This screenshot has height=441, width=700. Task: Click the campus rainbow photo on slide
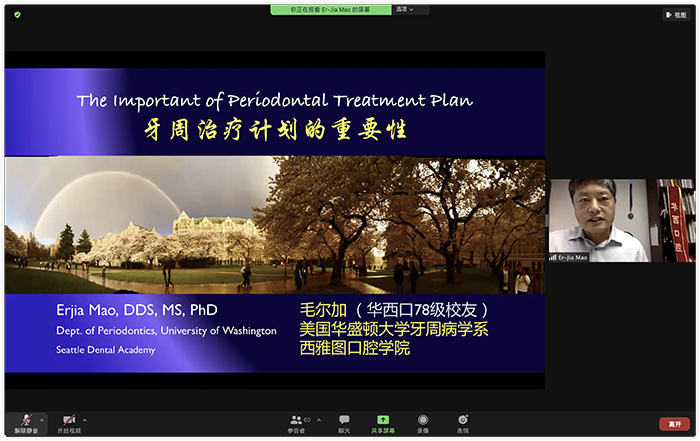coord(275,225)
